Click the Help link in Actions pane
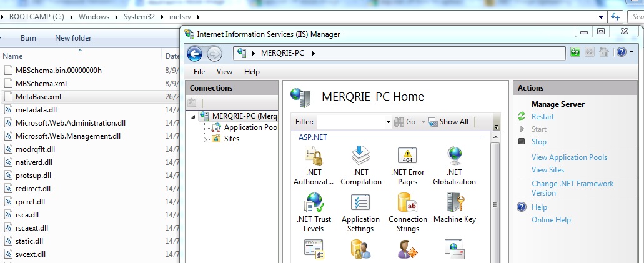 point(539,207)
